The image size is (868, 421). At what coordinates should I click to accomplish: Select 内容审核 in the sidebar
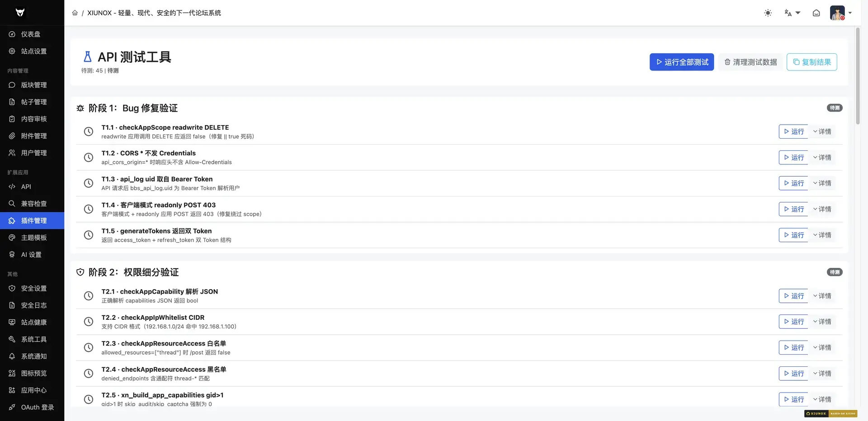click(32, 119)
